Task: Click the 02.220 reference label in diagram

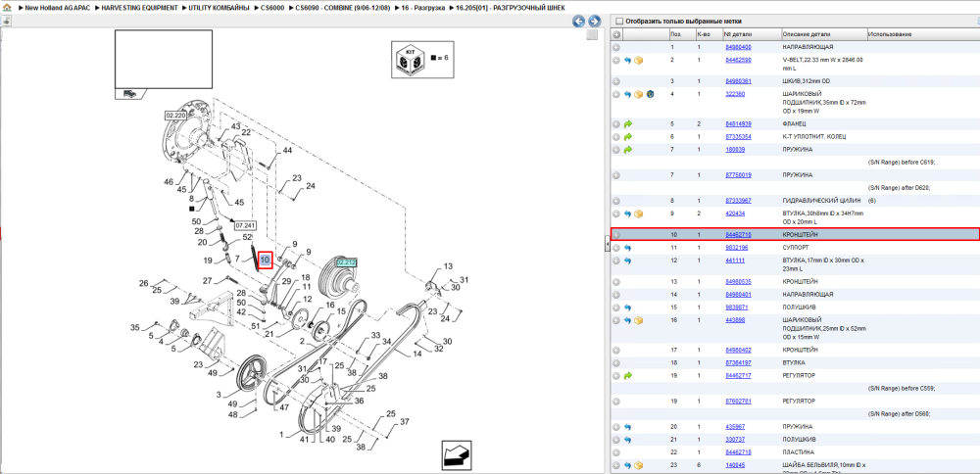Action: click(x=176, y=116)
